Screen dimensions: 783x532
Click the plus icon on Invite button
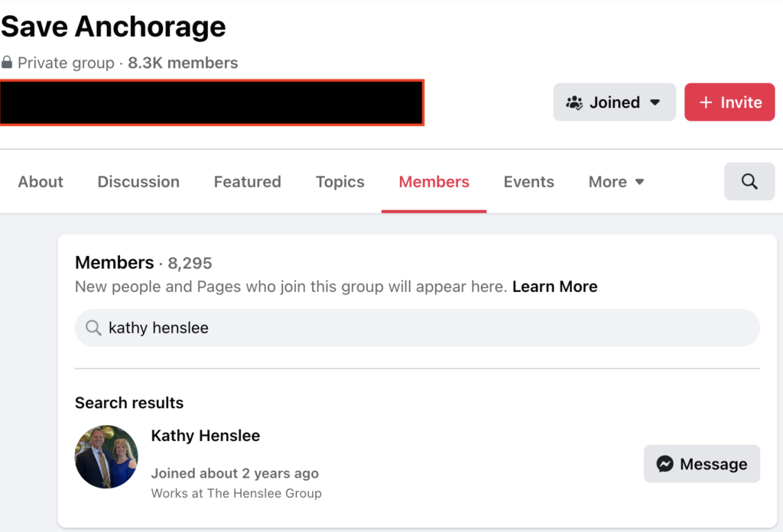coord(706,102)
